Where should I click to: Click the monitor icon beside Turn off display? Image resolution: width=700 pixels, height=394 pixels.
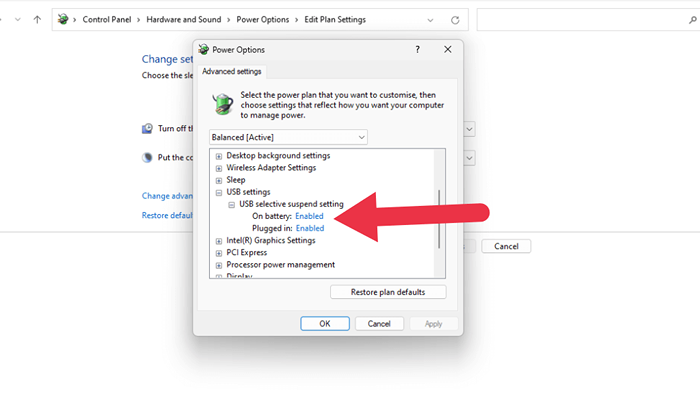coord(147,129)
